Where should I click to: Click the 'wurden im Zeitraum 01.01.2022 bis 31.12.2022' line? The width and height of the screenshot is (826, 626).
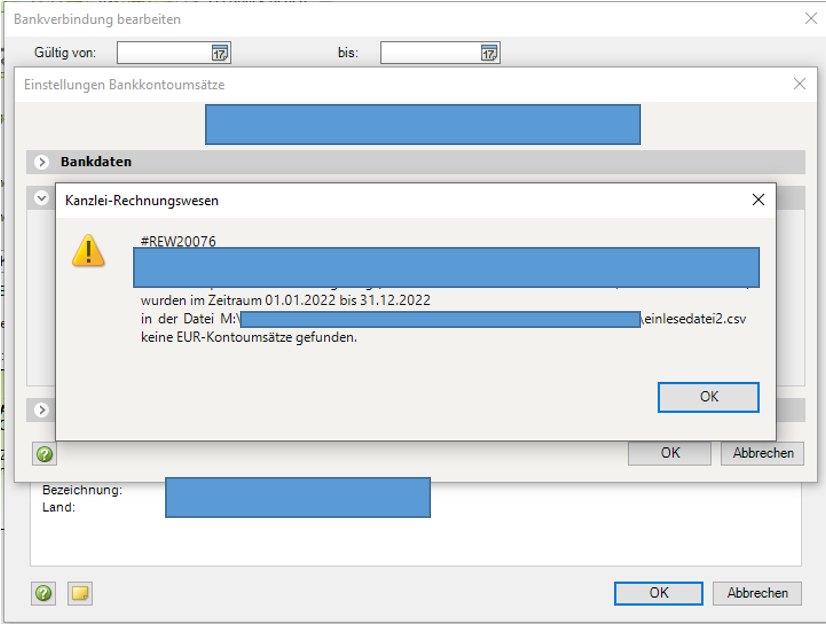tap(285, 300)
